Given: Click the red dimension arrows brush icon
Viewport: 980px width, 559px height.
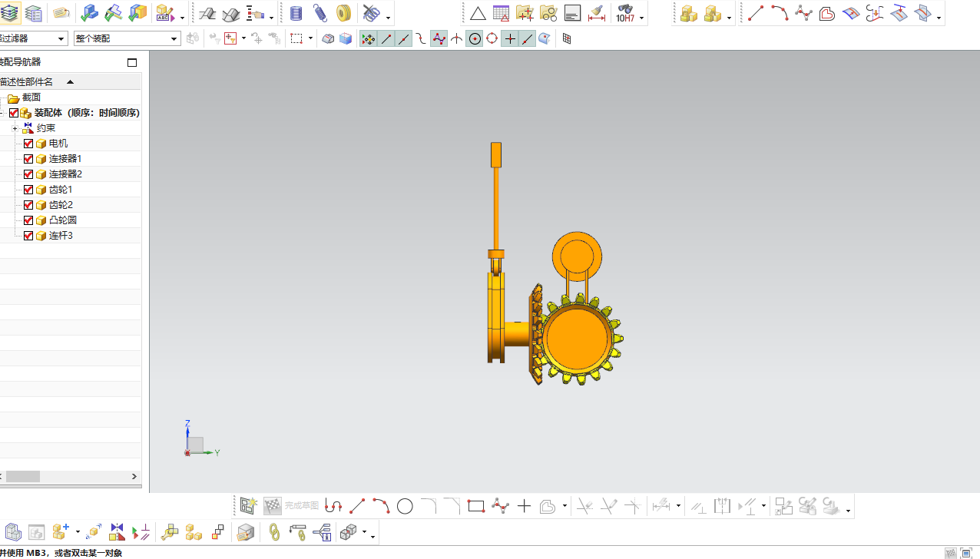Looking at the screenshot, I should [x=596, y=13].
